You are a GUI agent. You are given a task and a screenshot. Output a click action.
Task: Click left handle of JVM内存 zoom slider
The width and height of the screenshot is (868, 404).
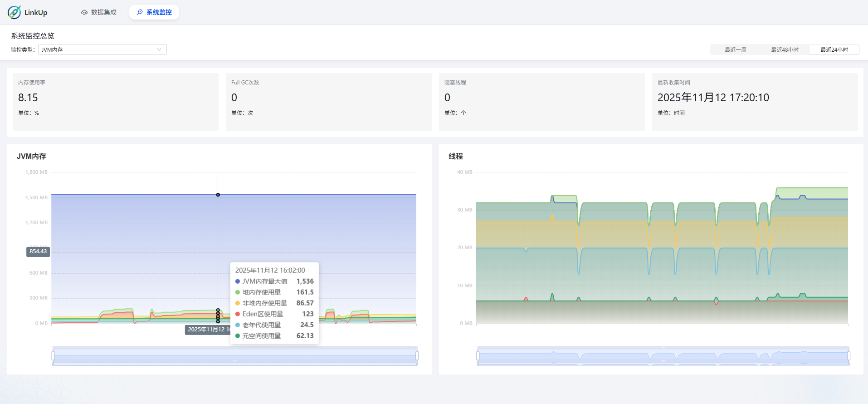[53, 355]
